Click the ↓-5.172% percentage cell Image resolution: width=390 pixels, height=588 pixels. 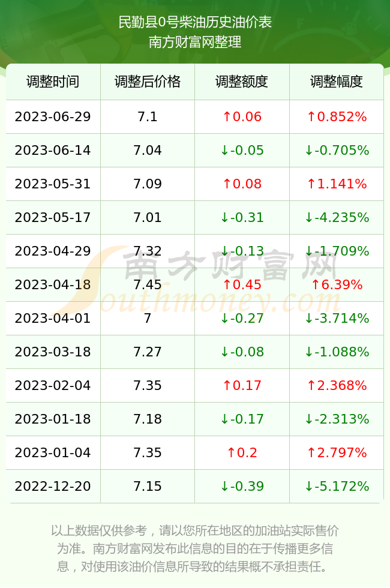[x=337, y=486]
